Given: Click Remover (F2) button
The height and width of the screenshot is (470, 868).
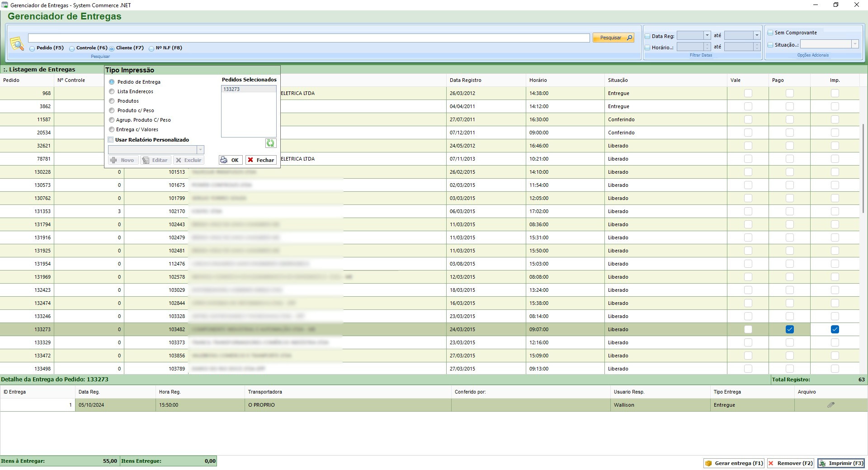Looking at the screenshot, I should pyautogui.click(x=790, y=463).
